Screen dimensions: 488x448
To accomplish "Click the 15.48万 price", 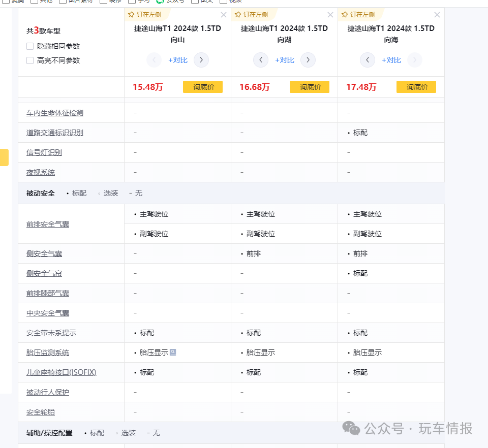I will (148, 87).
